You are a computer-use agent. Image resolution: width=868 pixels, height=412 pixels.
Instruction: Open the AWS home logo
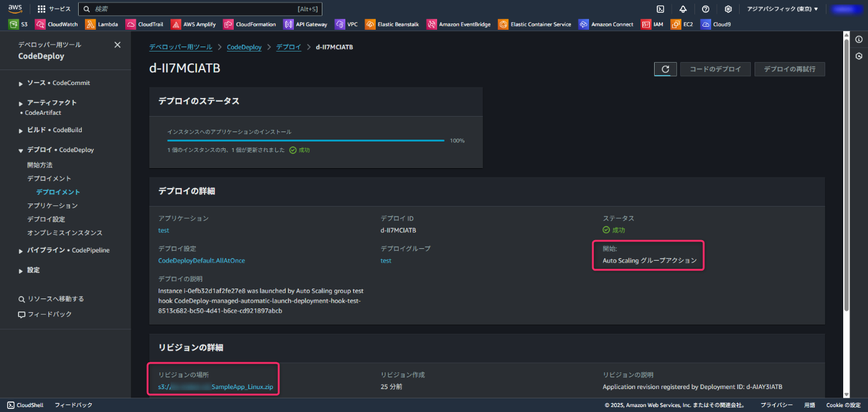click(15, 9)
